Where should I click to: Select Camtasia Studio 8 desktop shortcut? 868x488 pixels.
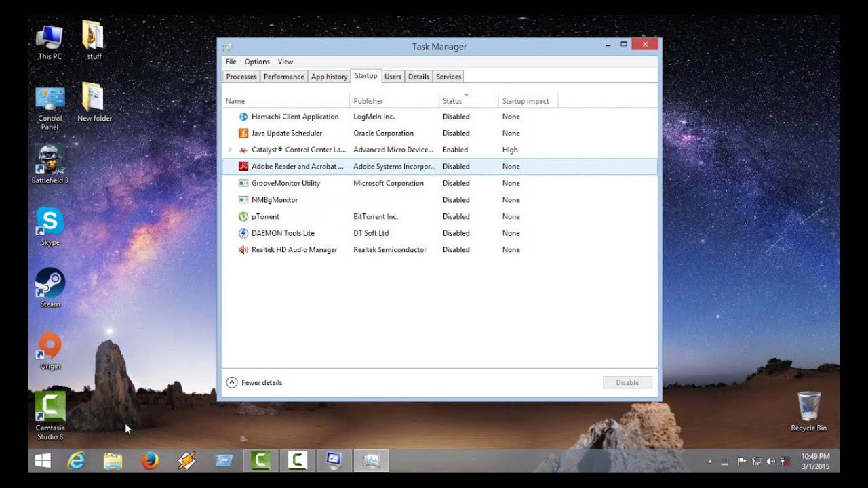50,415
